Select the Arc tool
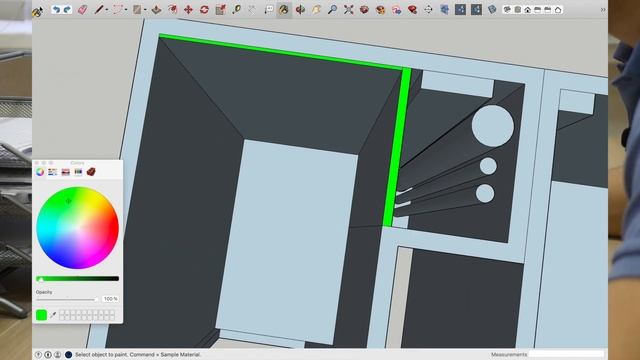Viewport: 640px width, 360px height. [x=118, y=9]
